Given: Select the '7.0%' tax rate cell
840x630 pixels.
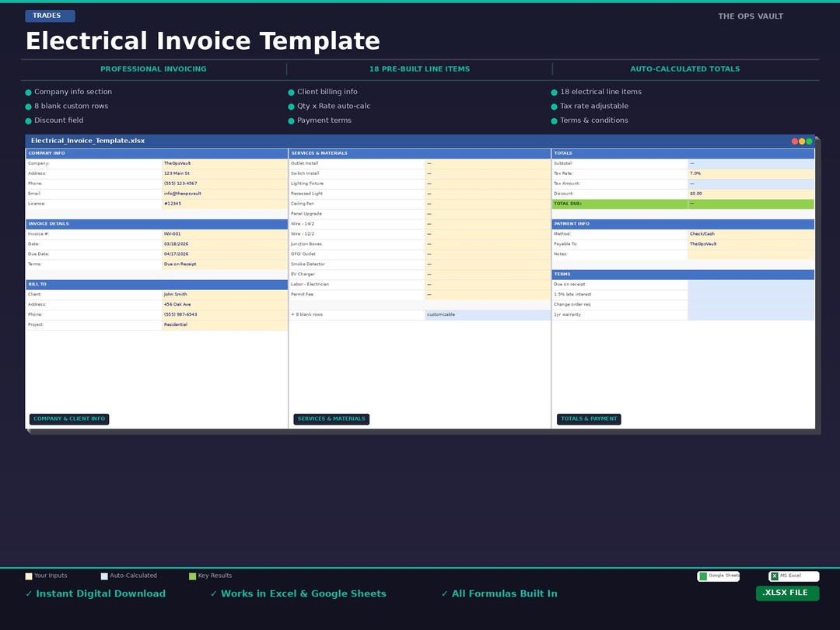Looking at the screenshot, I should point(751,173).
